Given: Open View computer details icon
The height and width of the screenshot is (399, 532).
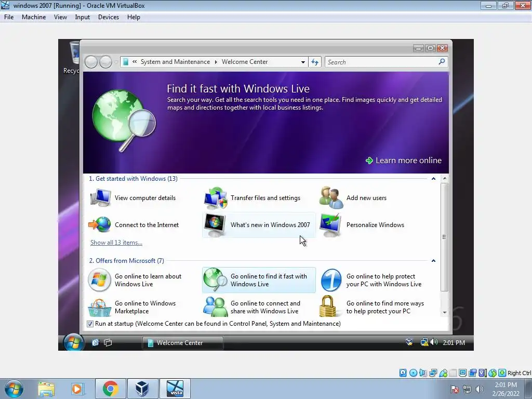Looking at the screenshot, I should pyautogui.click(x=100, y=198).
